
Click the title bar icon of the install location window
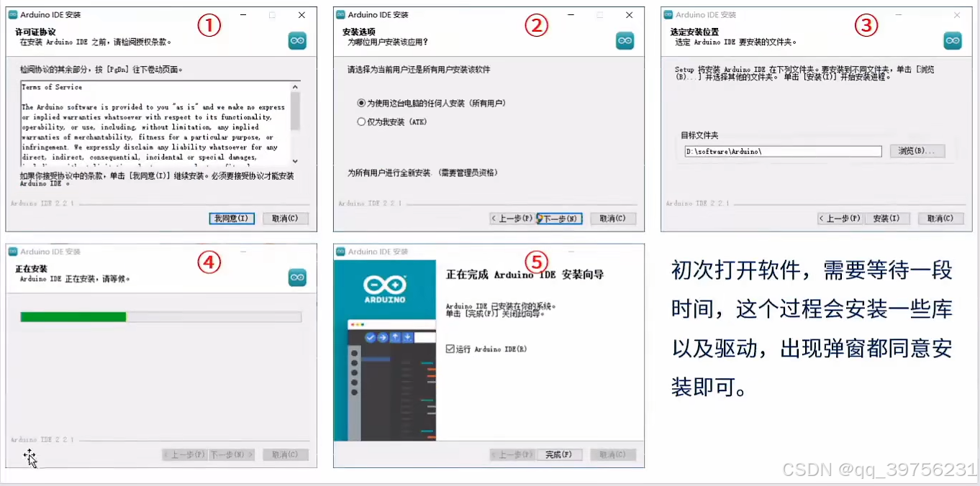[x=668, y=14]
